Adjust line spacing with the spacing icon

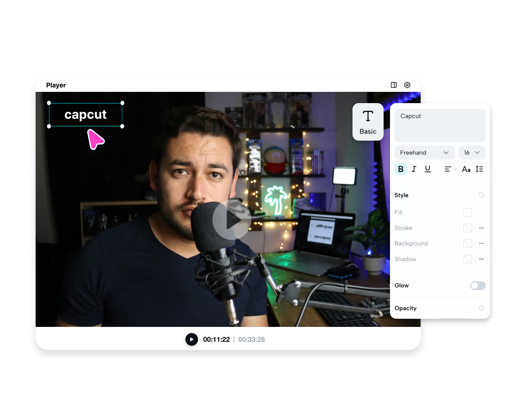click(x=479, y=169)
